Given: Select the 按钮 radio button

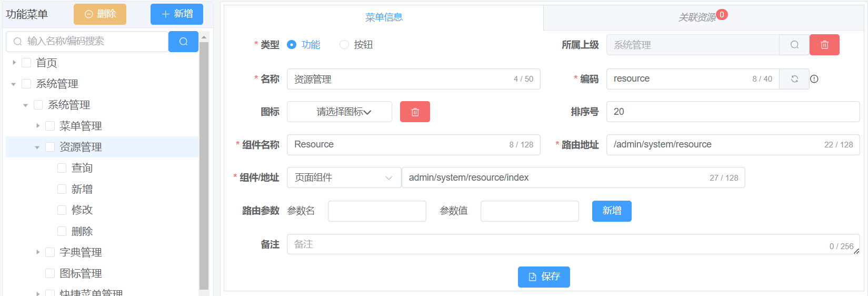Looking at the screenshot, I should (x=344, y=45).
